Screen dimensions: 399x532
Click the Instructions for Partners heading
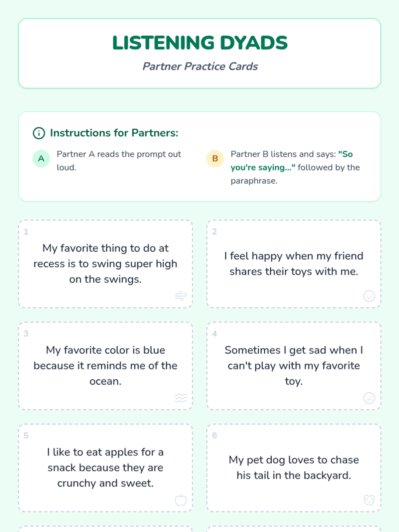(114, 133)
